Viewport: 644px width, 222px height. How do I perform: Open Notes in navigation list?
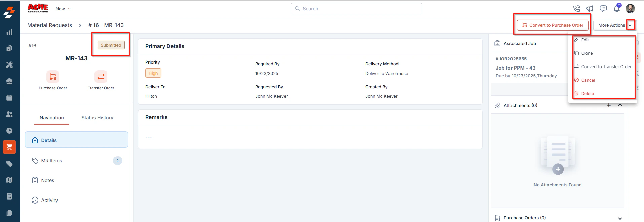tap(77, 180)
